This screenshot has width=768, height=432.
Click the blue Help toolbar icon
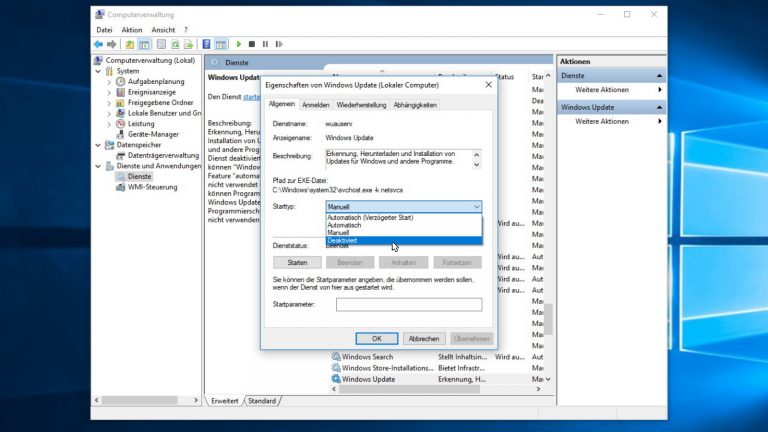point(206,44)
